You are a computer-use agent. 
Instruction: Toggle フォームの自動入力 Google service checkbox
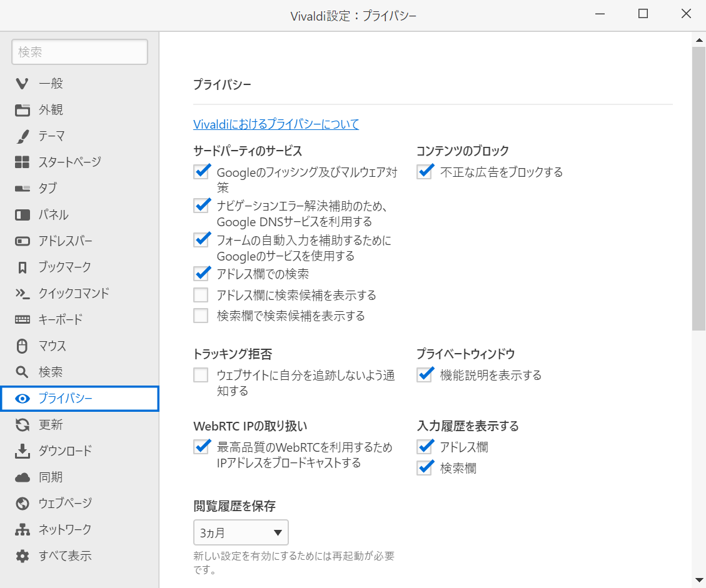tap(201, 239)
